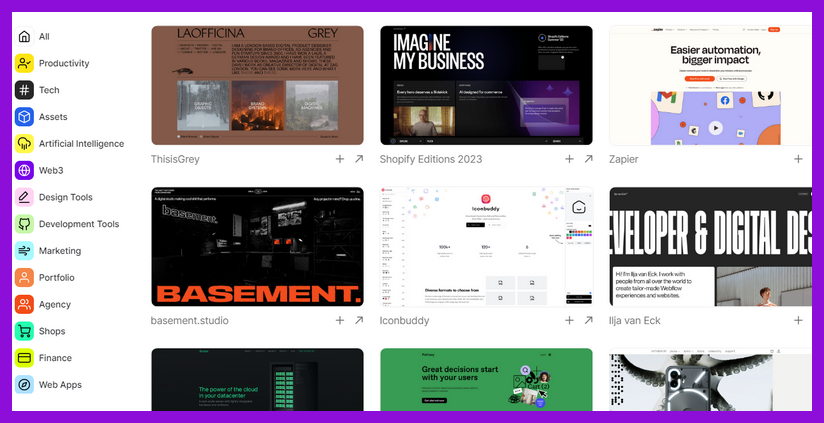Add Zapier with plus icon
Image resolution: width=824 pixels, height=423 pixels.
click(798, 159)
